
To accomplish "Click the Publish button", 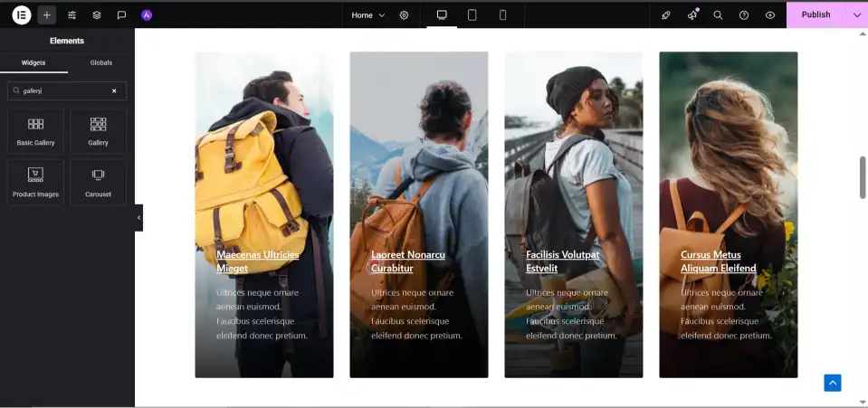I will tap(816, 14).
